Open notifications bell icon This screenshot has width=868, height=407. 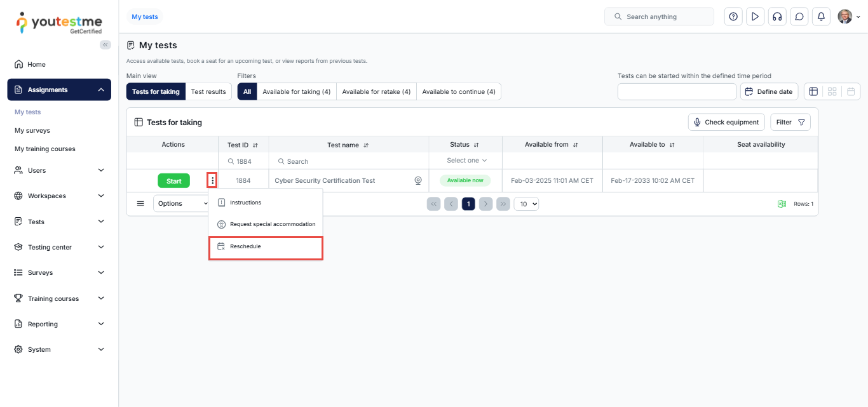click(821, 17)
